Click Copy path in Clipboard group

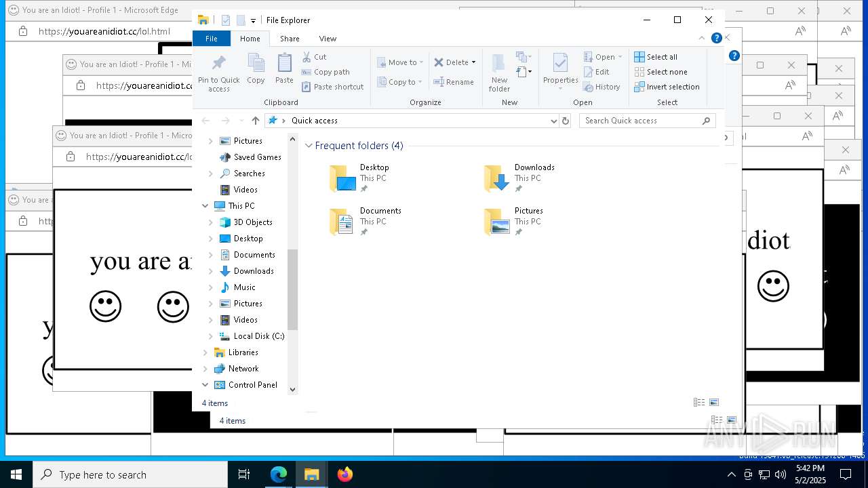click(x=326, y=72)
